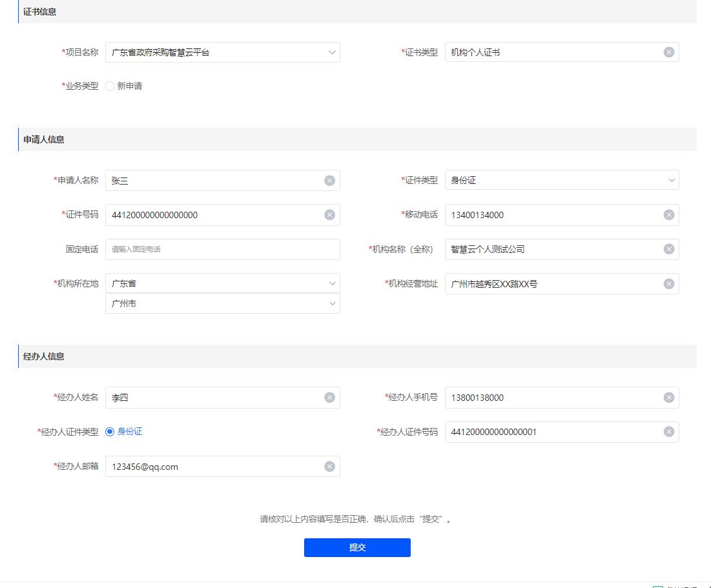Open the 证件类型 dropdown showing 身份证
Viewport: 711px width, 588px height.
point(561,181)
